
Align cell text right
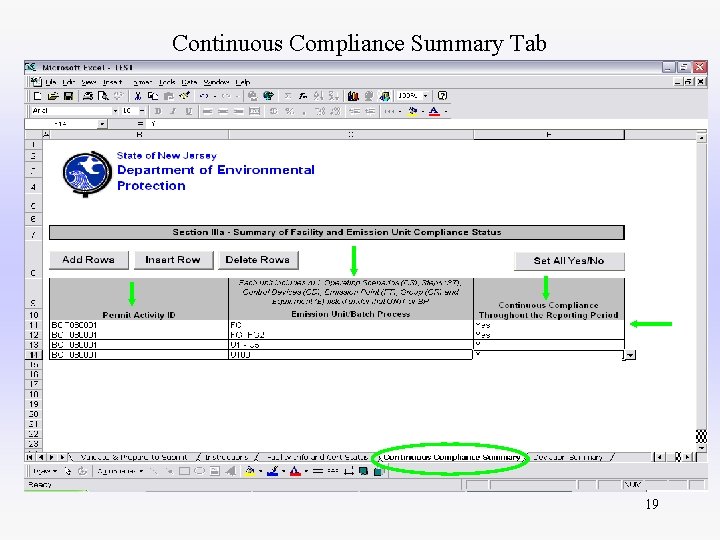(238, 111)
